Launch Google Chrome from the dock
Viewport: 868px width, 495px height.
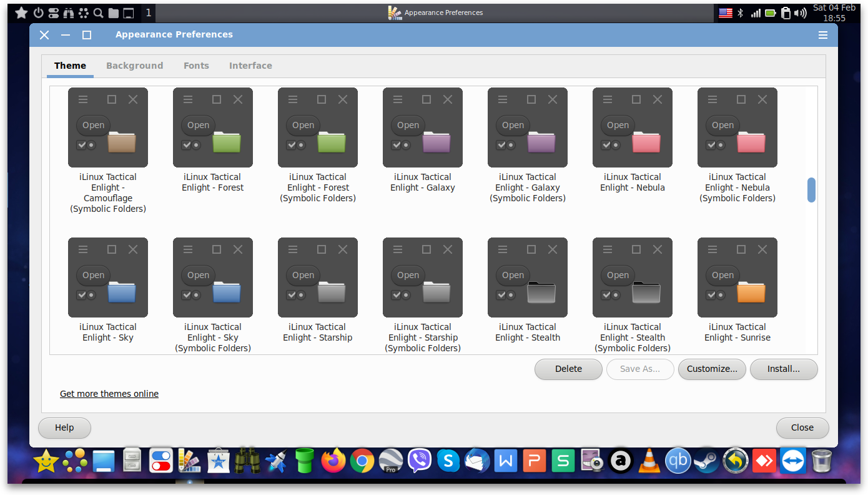point(362,461)
